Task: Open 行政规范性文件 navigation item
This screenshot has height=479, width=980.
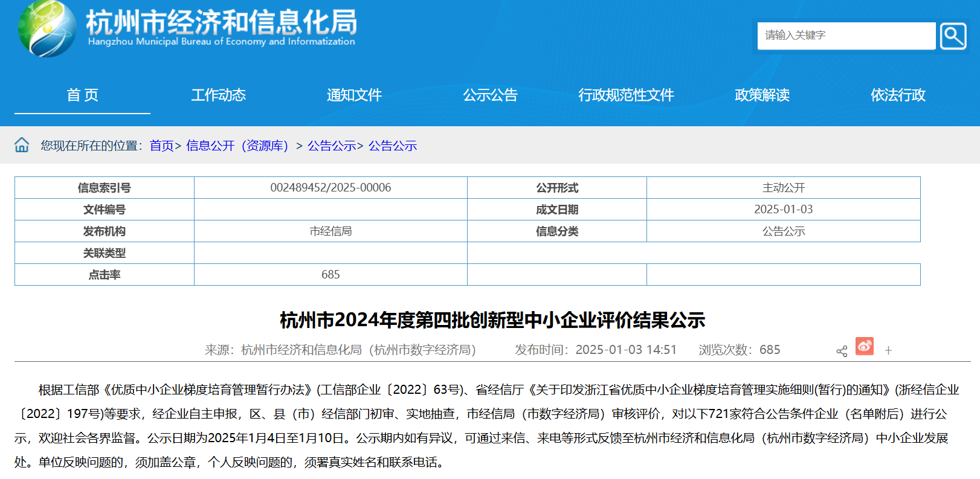Action: tap(626, 95)
